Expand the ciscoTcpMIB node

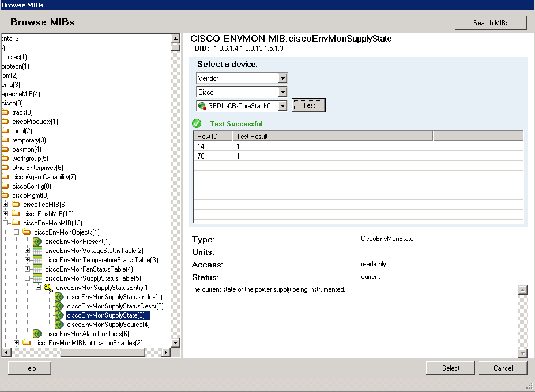(5, 204)
